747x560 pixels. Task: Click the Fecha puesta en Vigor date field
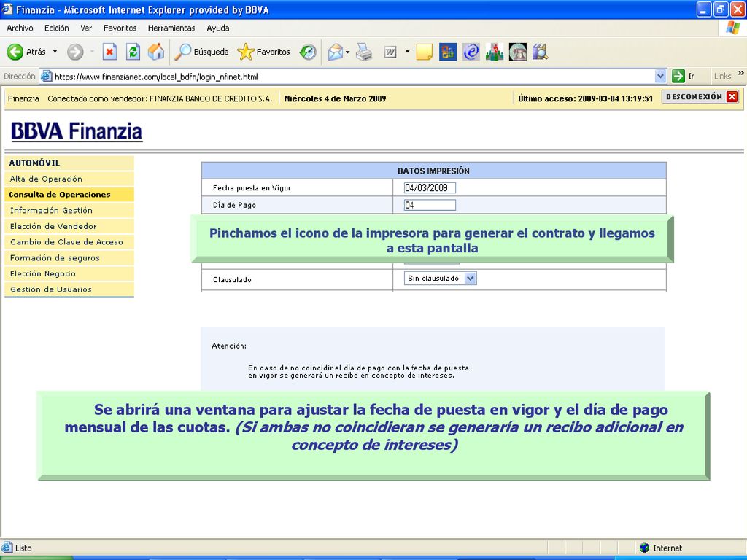[x=430, y=187]
